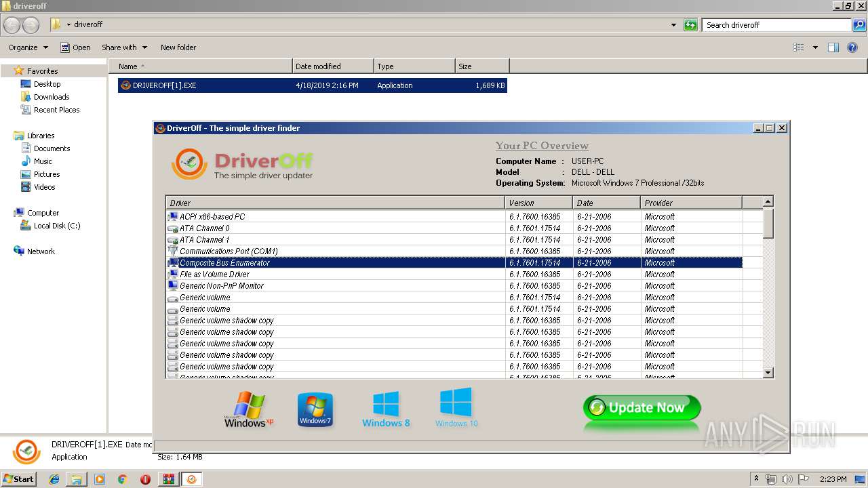868x488 pixels.
Task: Open Desktop in navigation pane
Action: tap(47, 84)
